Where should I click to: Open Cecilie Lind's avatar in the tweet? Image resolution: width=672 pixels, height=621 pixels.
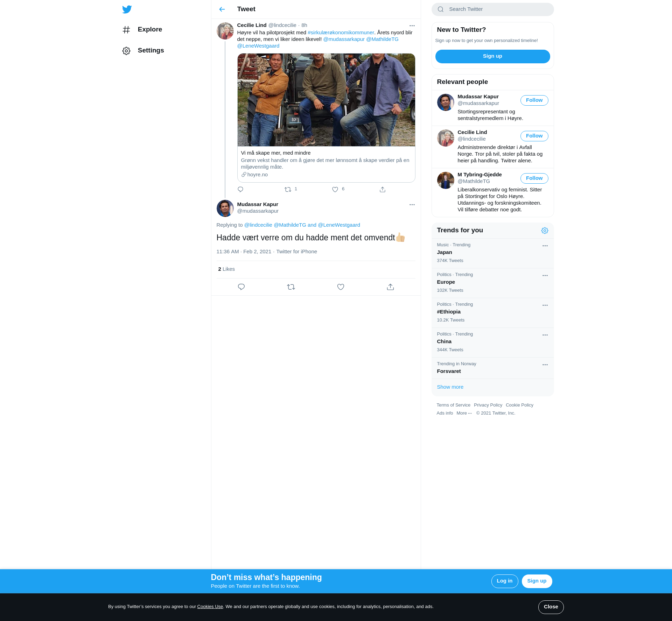[225, 31]
